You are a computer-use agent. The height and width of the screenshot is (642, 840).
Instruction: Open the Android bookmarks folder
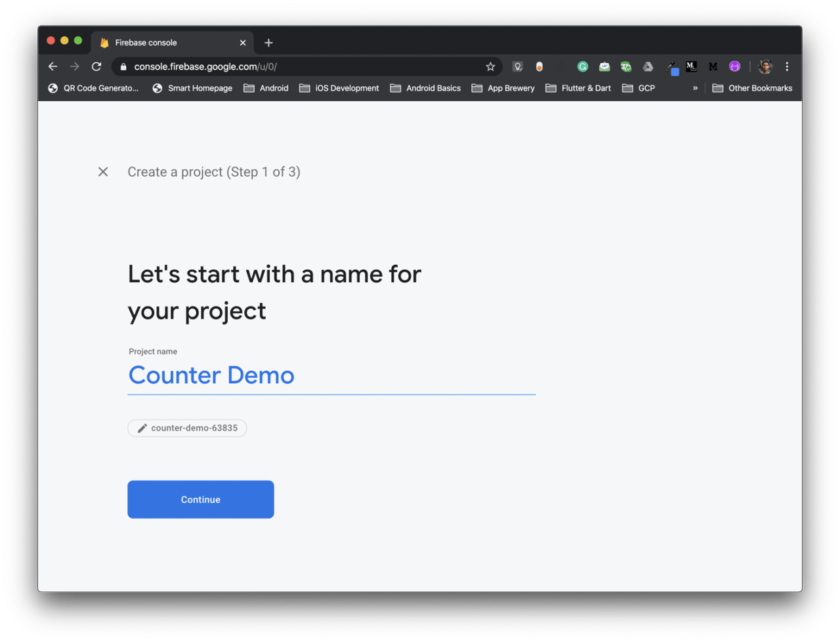(x=266, y=88)
